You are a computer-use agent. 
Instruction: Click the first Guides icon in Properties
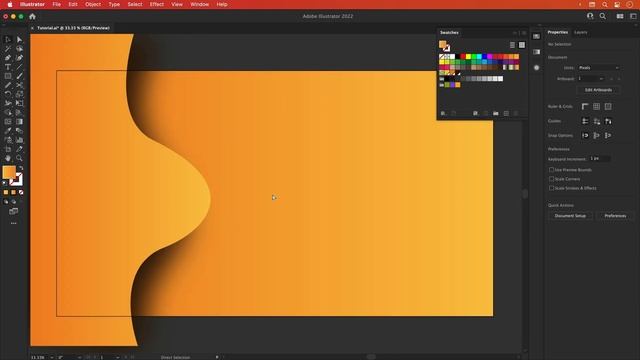[x=585, y=121]
